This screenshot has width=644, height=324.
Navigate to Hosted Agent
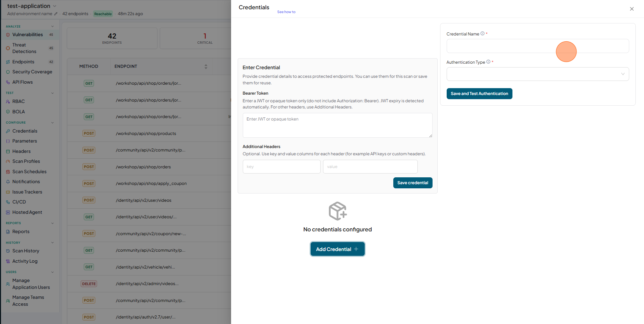pos(27,212)
